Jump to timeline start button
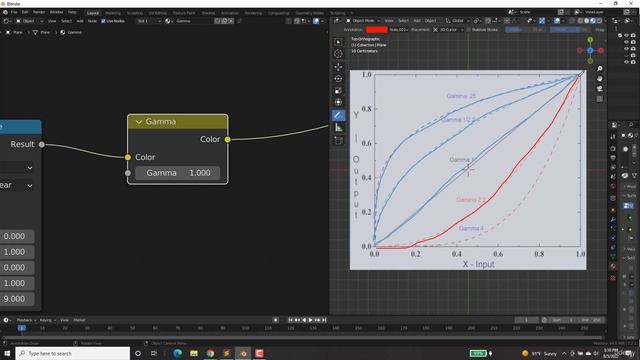640x360 pixels. click(290, 320)
